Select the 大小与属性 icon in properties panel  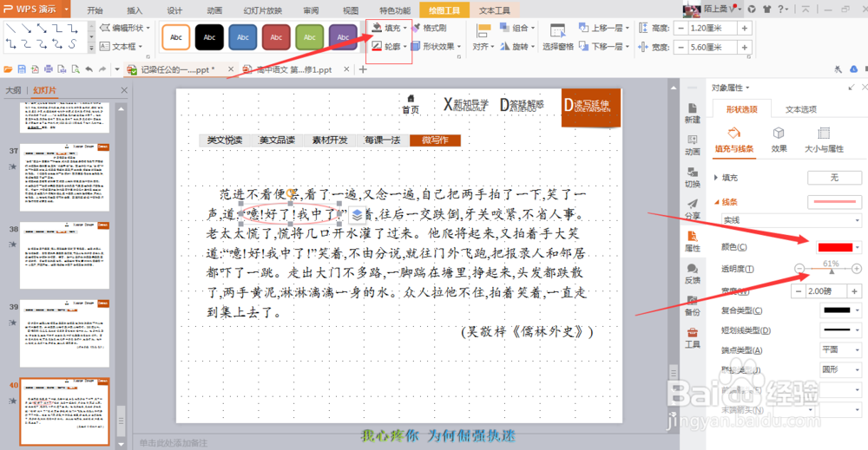824,140
